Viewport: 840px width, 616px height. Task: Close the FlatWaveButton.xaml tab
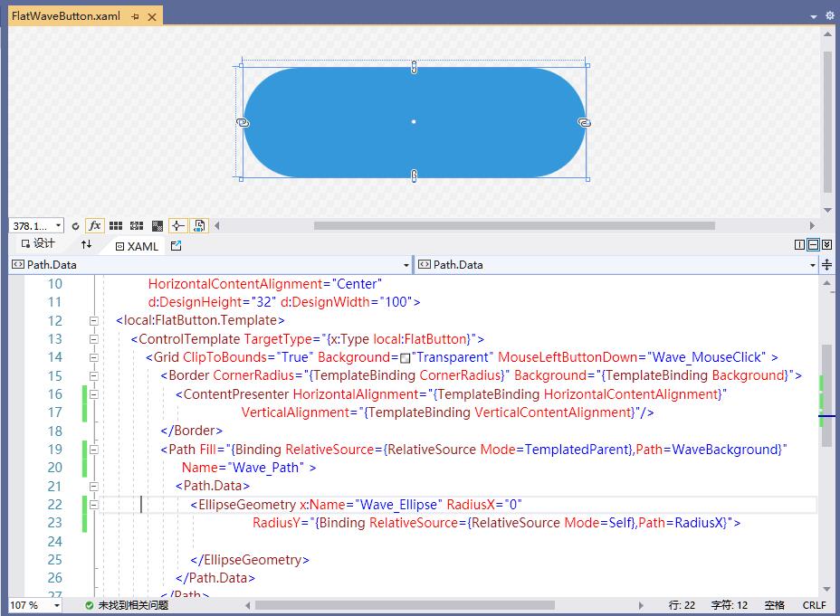152,17
